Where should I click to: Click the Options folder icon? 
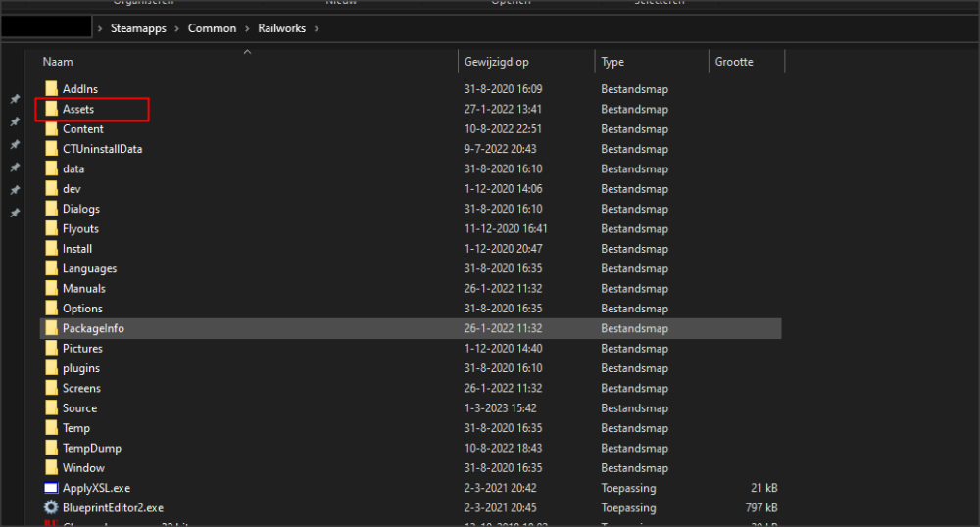[x=51, y=309]
